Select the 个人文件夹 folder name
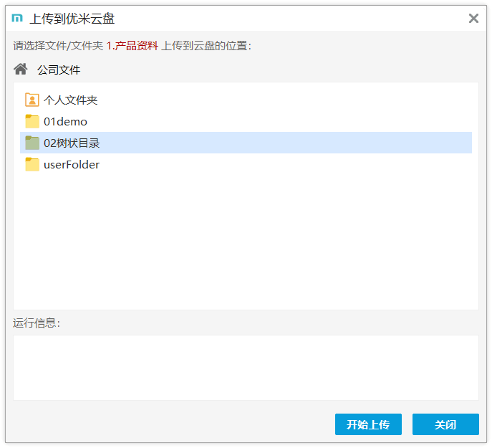Viewport: 492px width, 448px height. (x=70, y=100)
